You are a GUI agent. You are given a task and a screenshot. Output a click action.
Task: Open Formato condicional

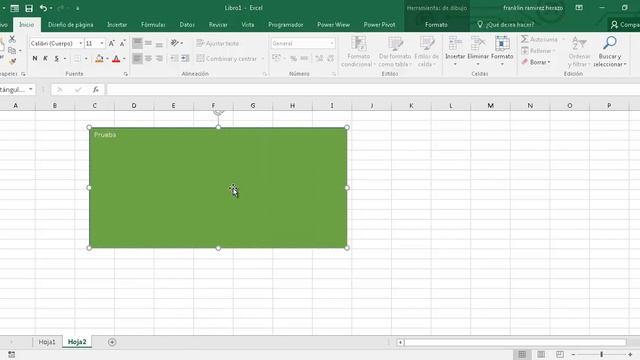click(x=358, y=51)
